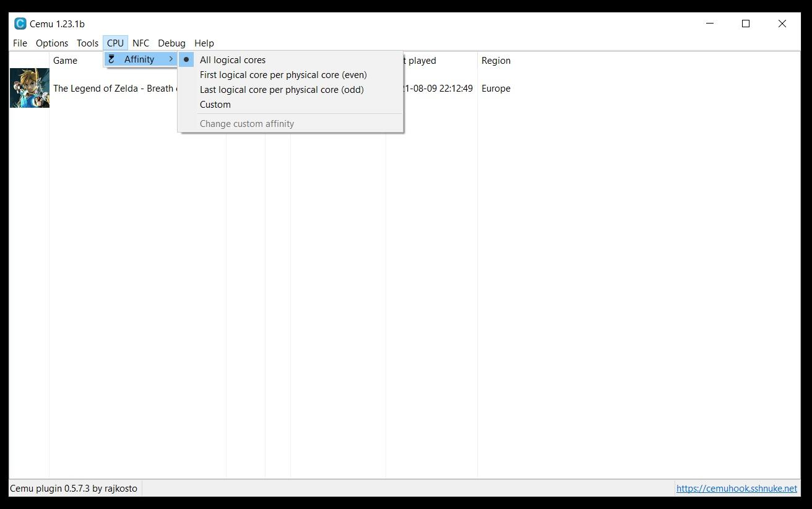Sort the list by Game column header
The image size is (812, 509).
tap(65, 61)
